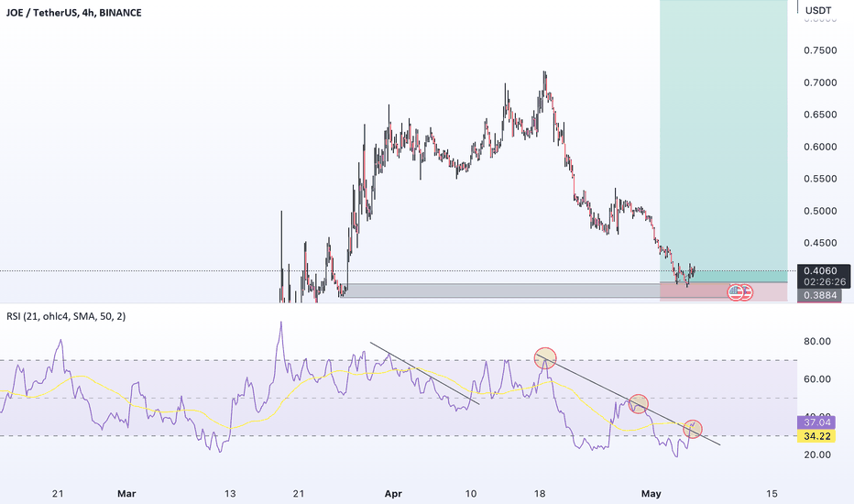Select the green profit zone of the long position
This screenshot has height=504, width=854.
tap(723, 140)
